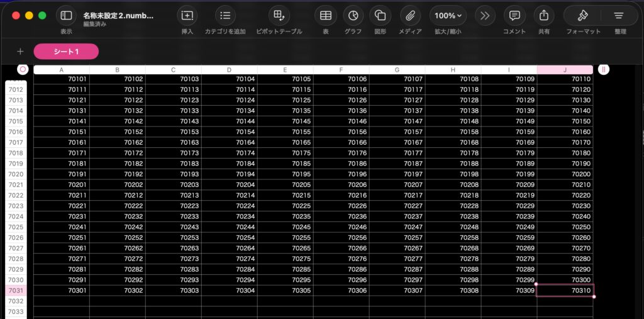Click the table select-all circle handle
Viewport: 644px width, 319px height.
pyautogui.click(x=23, y=70)
